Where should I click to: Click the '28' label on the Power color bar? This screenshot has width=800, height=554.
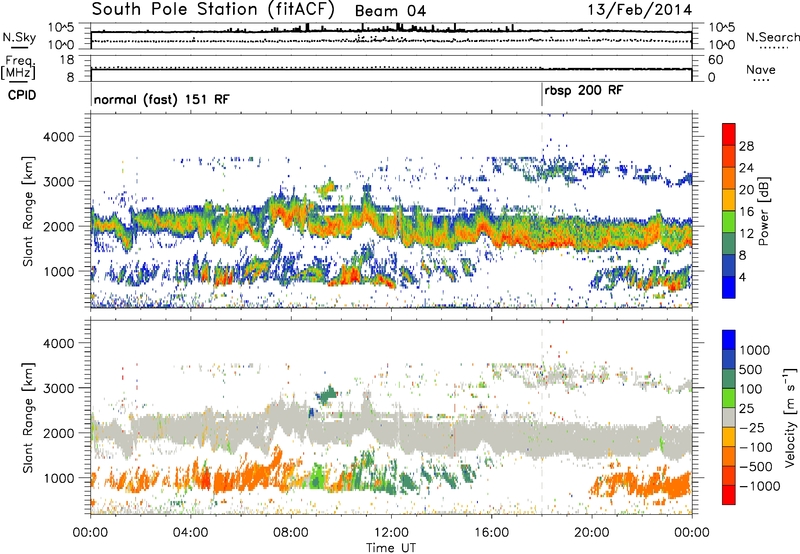point(746,146)
